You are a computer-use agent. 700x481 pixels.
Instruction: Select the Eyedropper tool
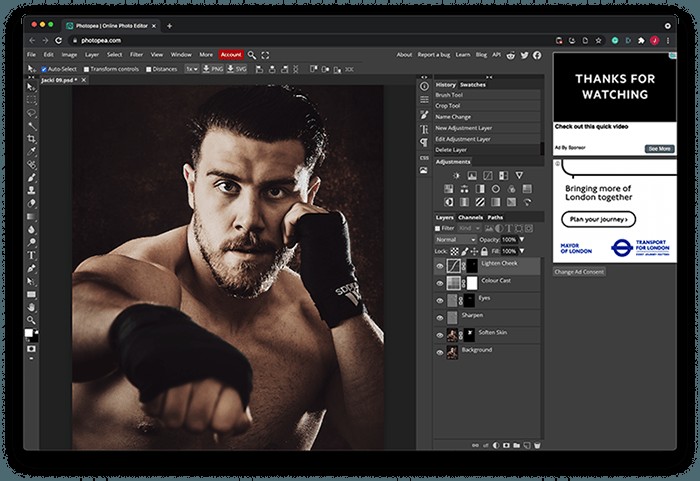31,151
